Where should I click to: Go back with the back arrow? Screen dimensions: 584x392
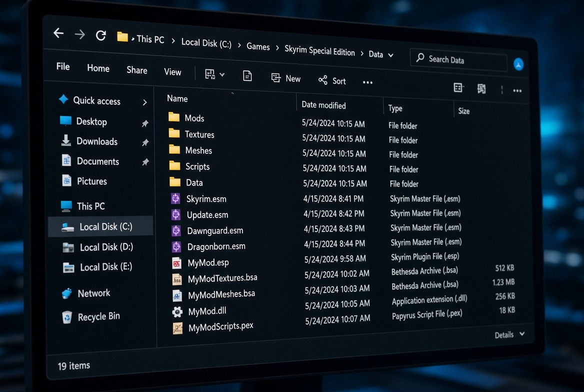coord(58,33)
